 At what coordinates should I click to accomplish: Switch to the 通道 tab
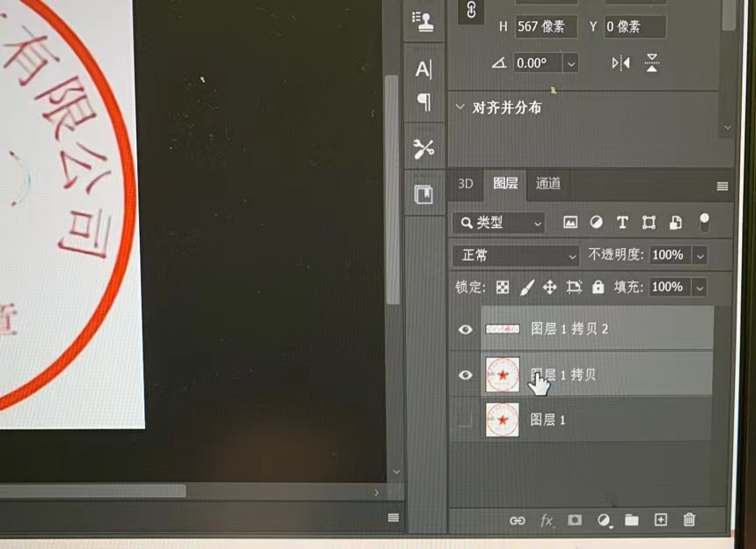coord(547,184)
